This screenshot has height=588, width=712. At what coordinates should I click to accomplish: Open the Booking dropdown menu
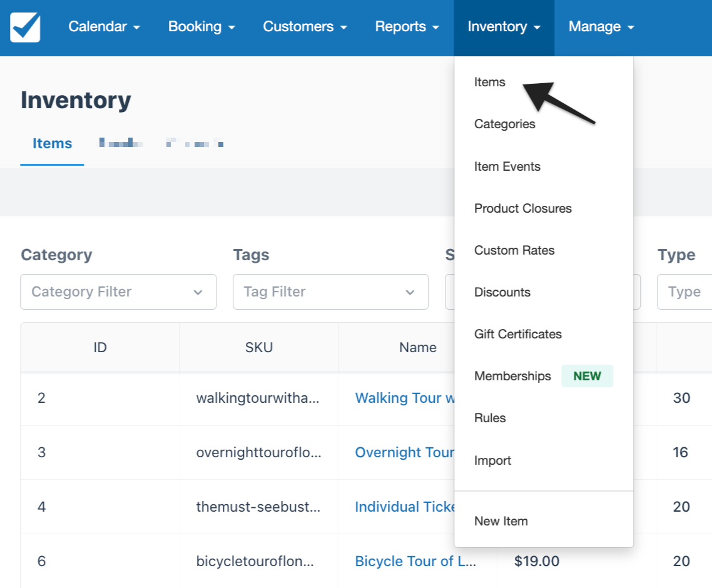pos(201,27)
